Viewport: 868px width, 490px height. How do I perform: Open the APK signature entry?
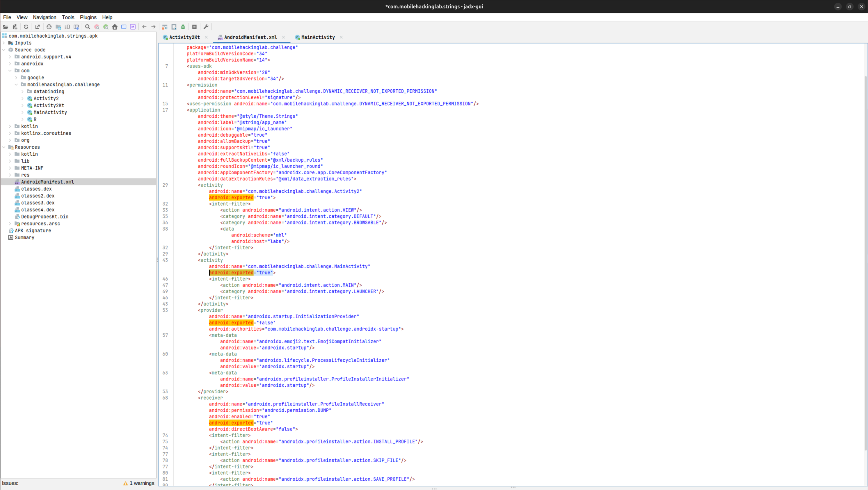coord(33,231)
